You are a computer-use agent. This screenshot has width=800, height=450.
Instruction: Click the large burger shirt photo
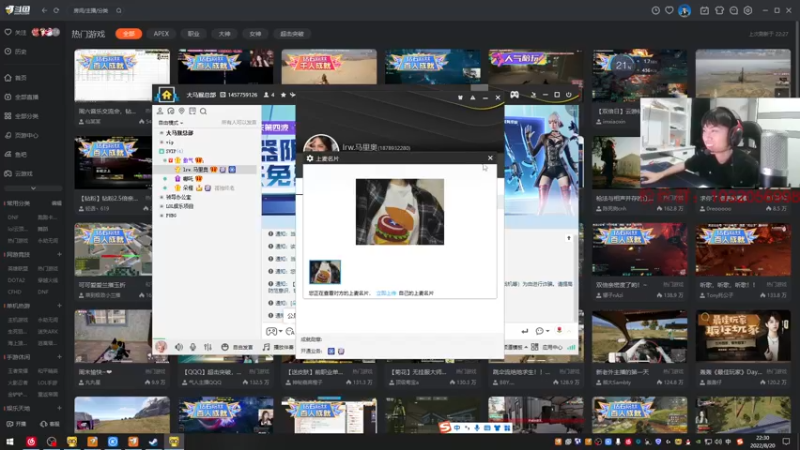(400, 212)
